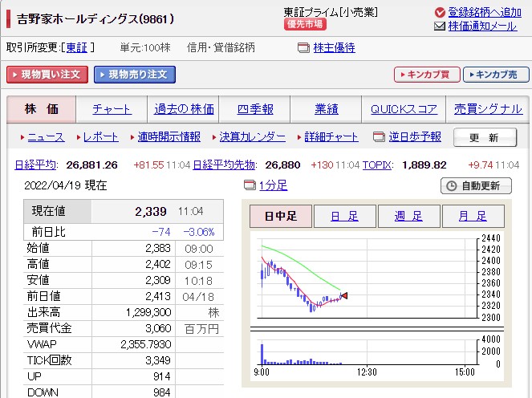Select the 株価 tab
This screenshot has width=532, height=398.
point(42,109)
